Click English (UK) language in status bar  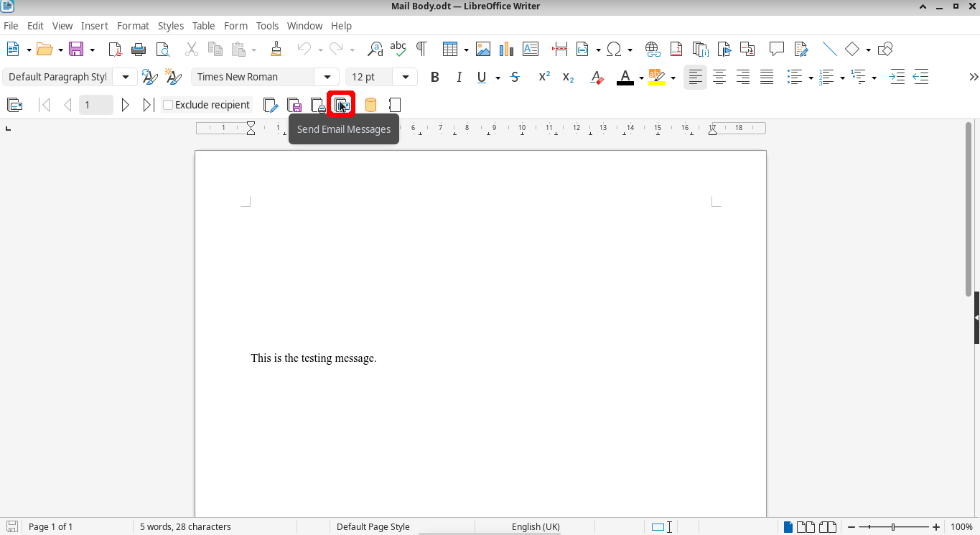pyautogui.click(x=536, y=526)
